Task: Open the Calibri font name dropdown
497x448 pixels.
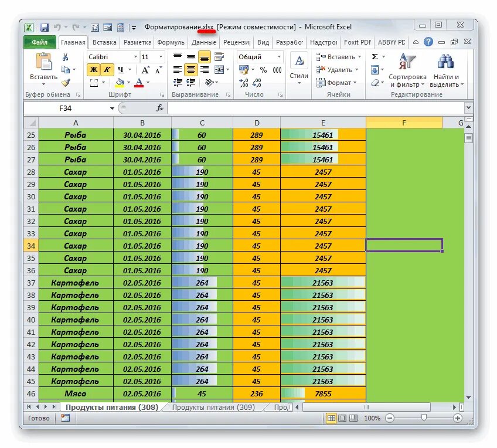Action: 135,57
